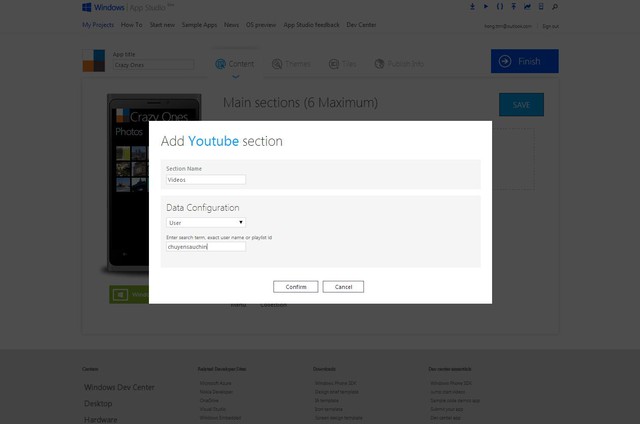Click the Section Name field containing Videos
Screen dimensions: 640x424
click(x=205, y=180)
